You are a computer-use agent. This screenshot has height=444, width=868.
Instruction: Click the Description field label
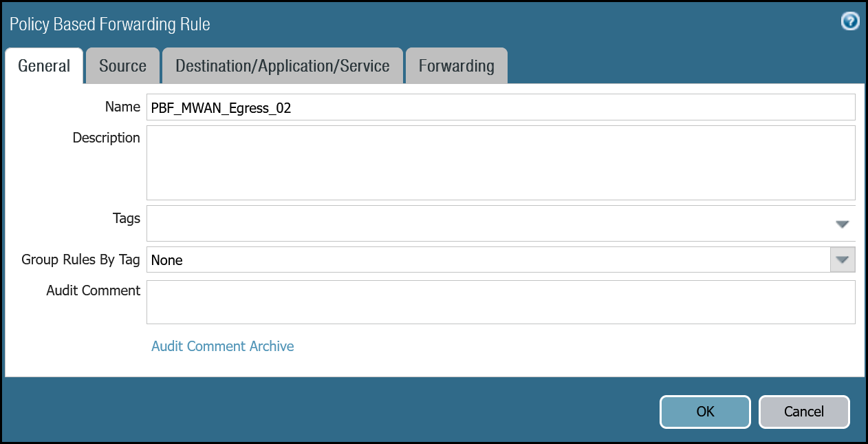click(106, 138)
